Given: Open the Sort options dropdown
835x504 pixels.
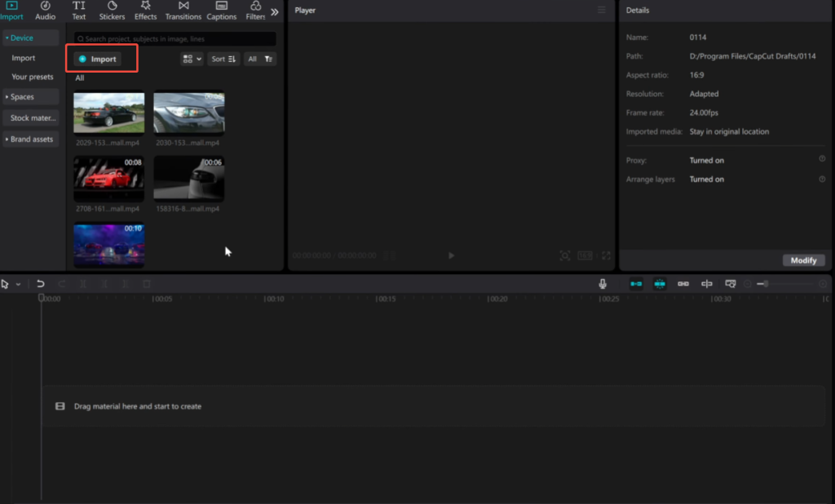Looking at the screenshot, I should [223, 58].
